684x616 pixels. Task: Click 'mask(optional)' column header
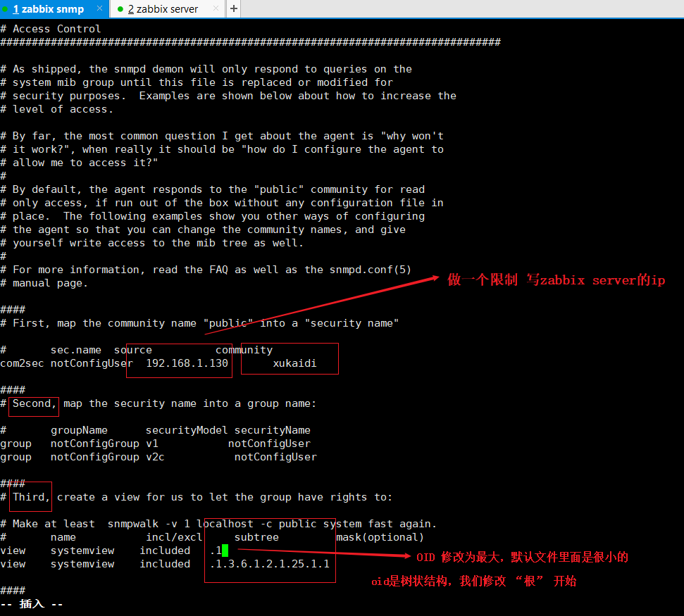pyautogui.click(x=380, y=537)
